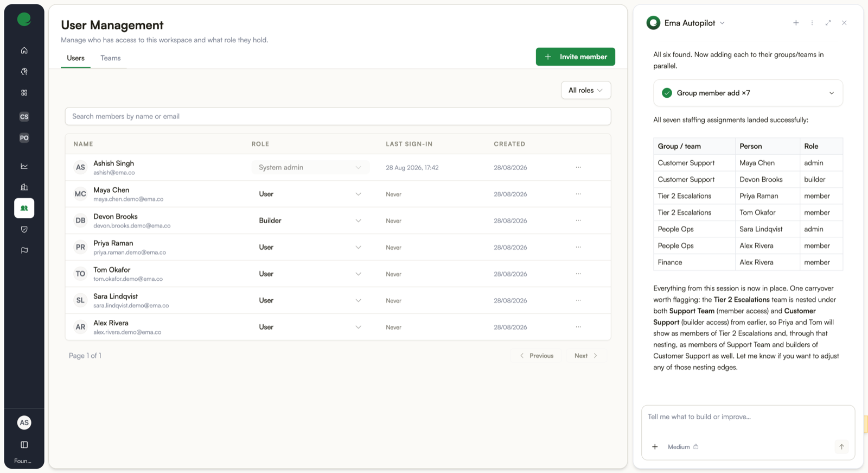This screenshot has height=473, width=868.
Task: Focus the Tell me what to build input
Action: click(x=748, y=417)
